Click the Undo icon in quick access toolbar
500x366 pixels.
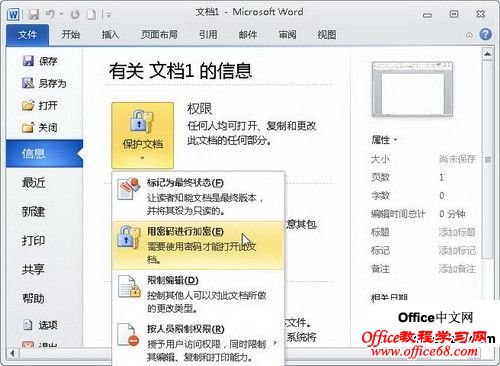50,14
